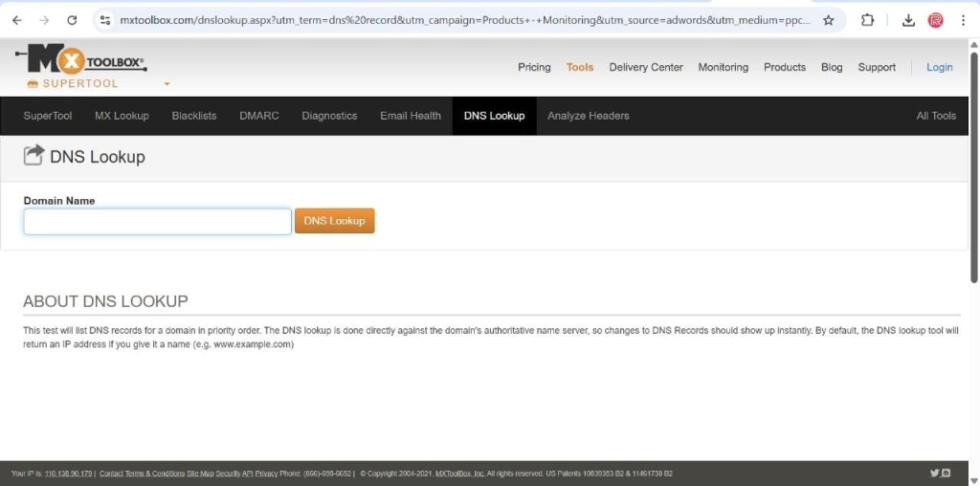The image size is (980, 486).
Task: Open the Chrome three-dot menu
Action: pos(963,20)
